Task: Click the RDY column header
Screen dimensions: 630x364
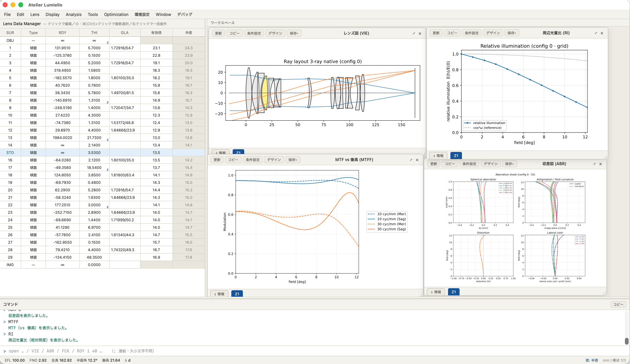Action: (63, 33)
